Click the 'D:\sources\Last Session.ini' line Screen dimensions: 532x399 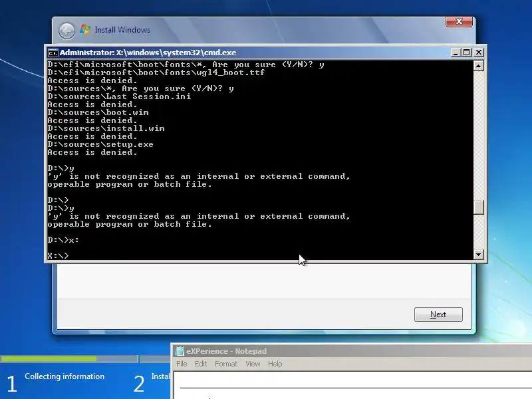pyautogui.click(x=119, y=96)
